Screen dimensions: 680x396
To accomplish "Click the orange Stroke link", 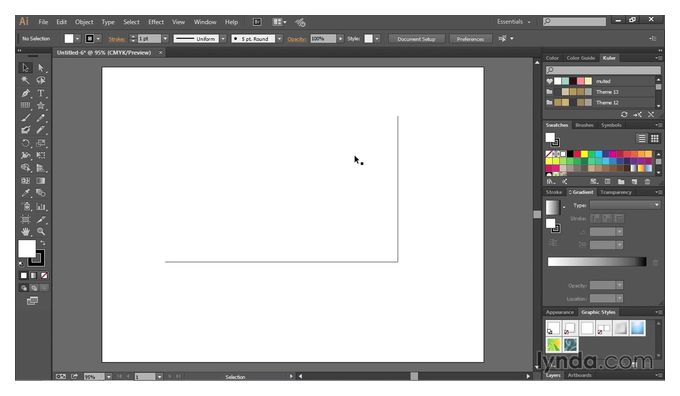I will pyautogui.click(x=116, y=39).
